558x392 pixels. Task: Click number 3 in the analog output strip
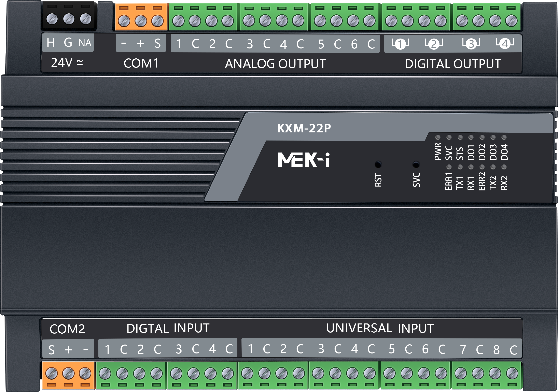(x=250, y=44)
